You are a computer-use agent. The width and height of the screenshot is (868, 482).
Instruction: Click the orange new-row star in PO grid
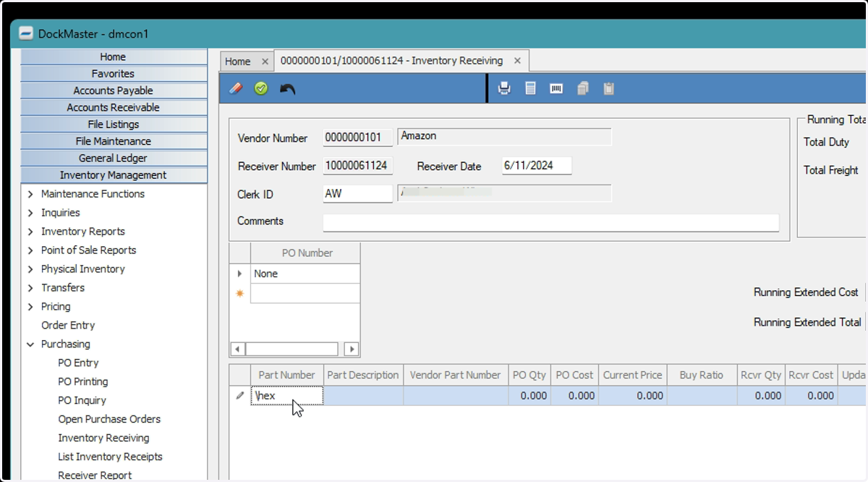[240, 293]
